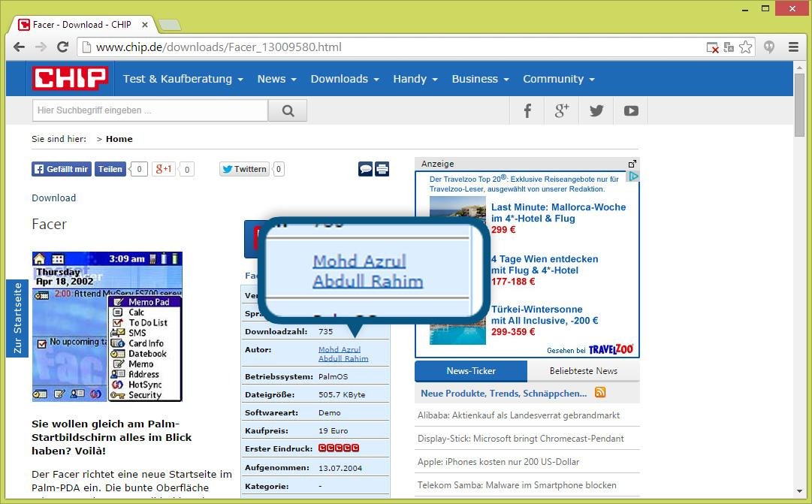The image size is (812, 504).
Task: Click the browser forward arrow
Action: pyautogui.click(x=41, y=47)
